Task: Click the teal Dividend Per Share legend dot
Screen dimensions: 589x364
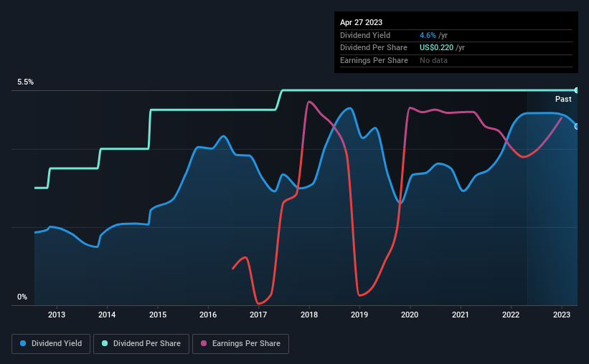Action: coord(105,343)
